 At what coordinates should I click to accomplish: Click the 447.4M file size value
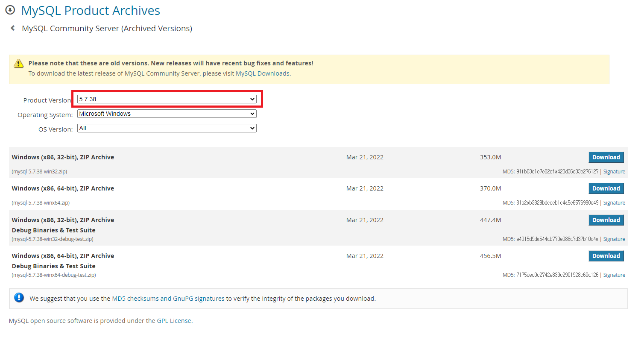[x=490, y=220]
